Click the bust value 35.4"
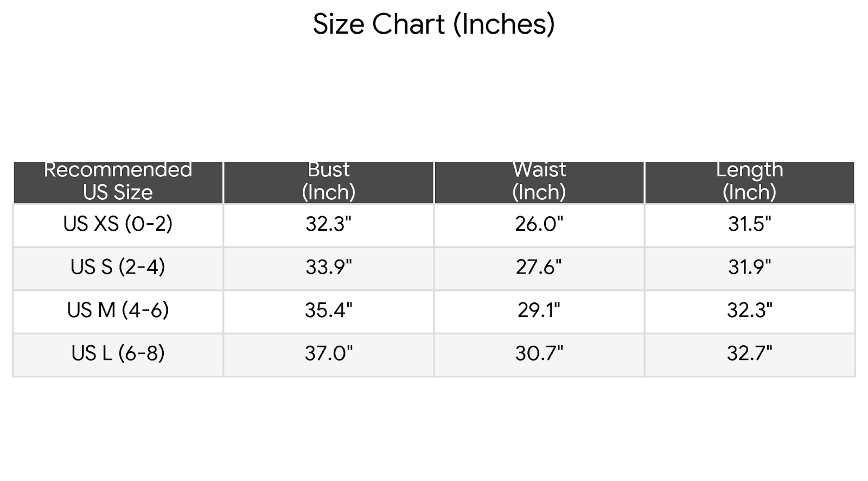868x481 pixels. [328, 310]
